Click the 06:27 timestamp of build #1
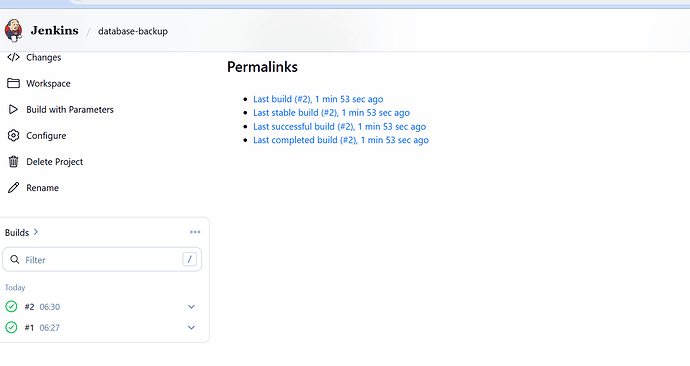The width and height of the screenshot is (690, 366). 49,328
